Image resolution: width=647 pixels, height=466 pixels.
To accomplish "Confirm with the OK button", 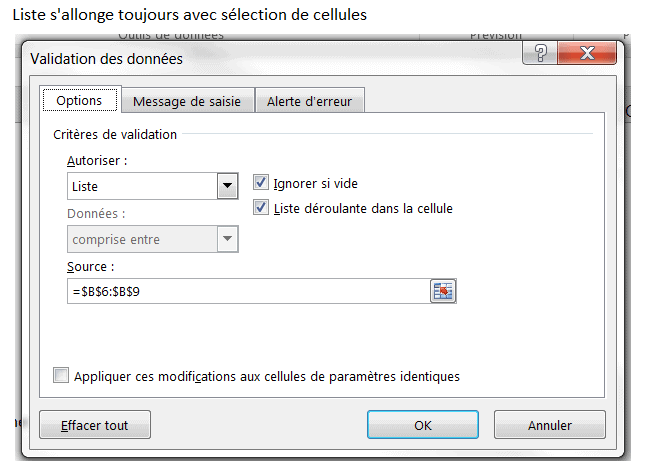I will [423, 425].
